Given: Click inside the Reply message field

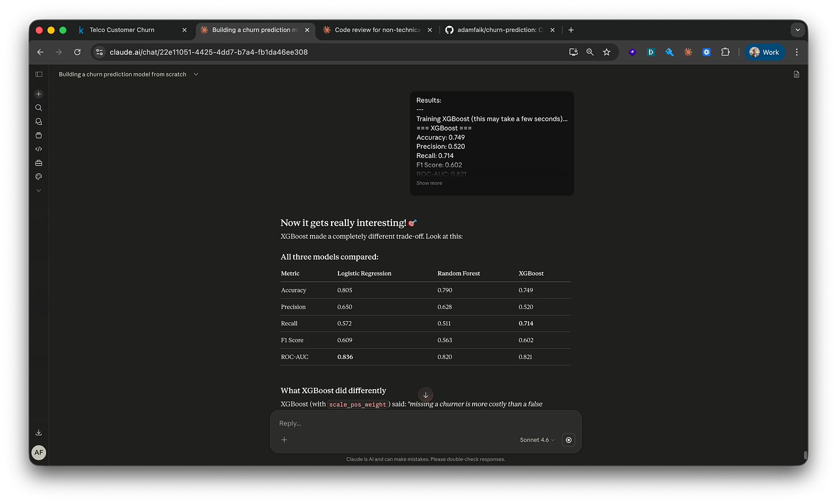Looking at the screenshot, I should [402, 423].
